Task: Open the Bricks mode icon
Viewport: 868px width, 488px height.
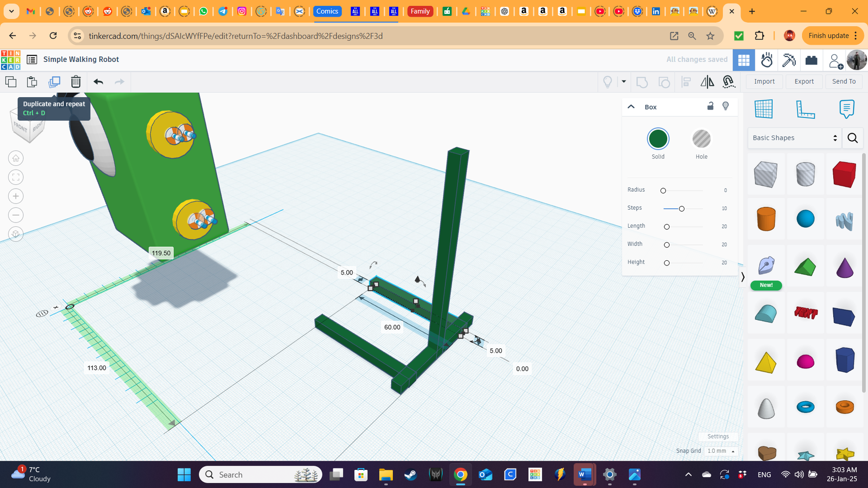Action: (811, 60)
